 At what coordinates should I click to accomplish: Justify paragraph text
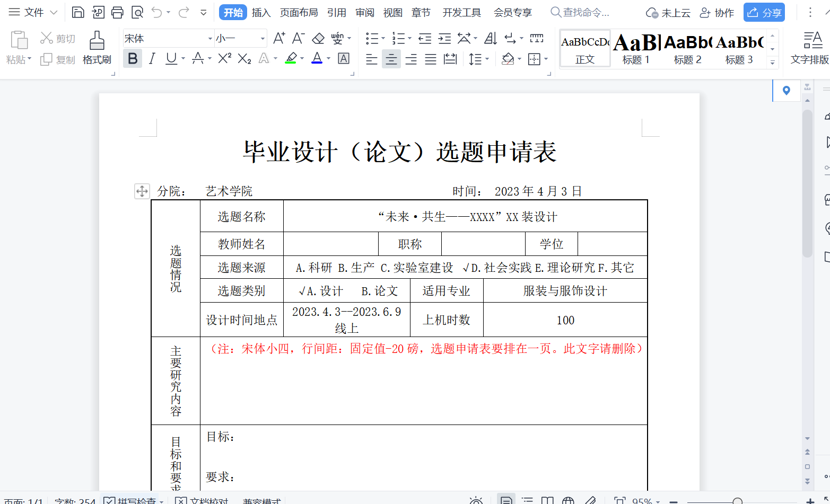coord(431,59)
